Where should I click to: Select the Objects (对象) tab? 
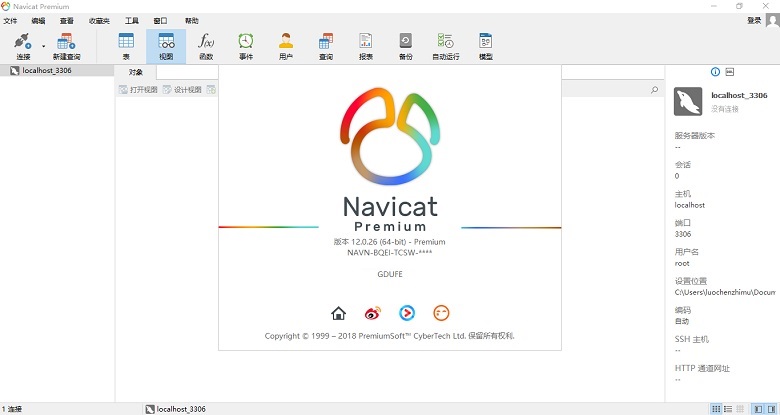click(136, 72)
